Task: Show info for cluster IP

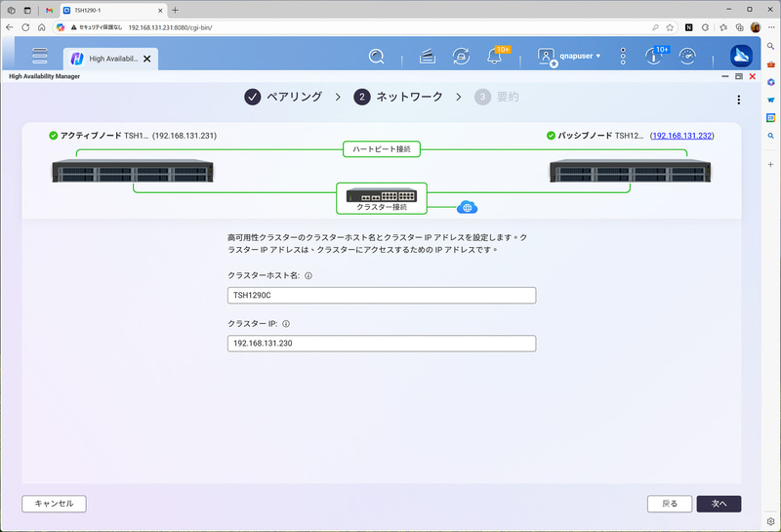Action: [286, 324]
